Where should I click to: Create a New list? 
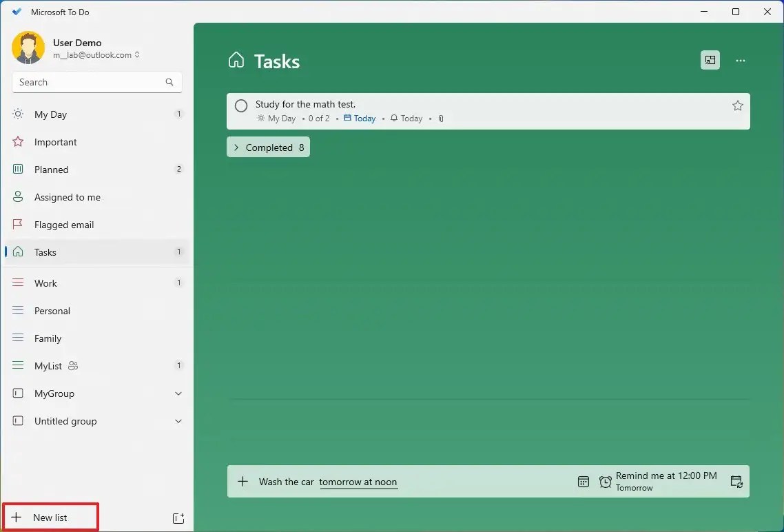(x=50, y=518)
